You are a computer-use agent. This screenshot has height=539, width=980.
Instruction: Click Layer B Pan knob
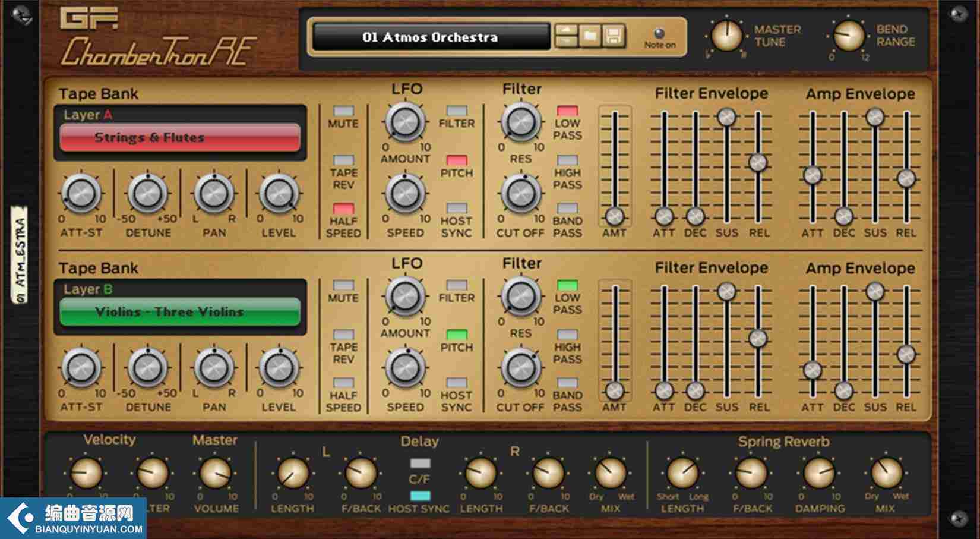(x=214, y=368)
